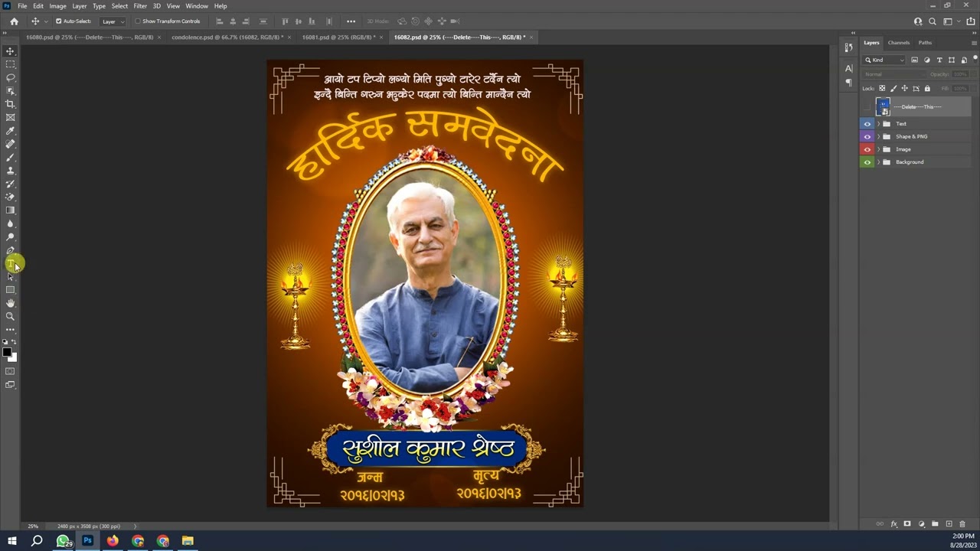Open the Layers panel options menu

pos(974,43)
